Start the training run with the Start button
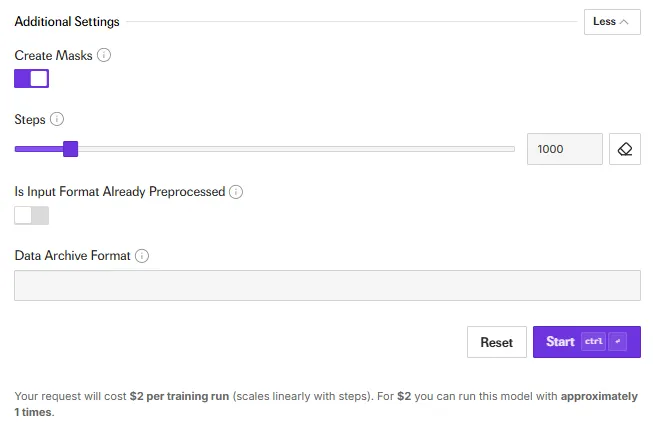This screenshot has height=434, width=653. (586, 342)
